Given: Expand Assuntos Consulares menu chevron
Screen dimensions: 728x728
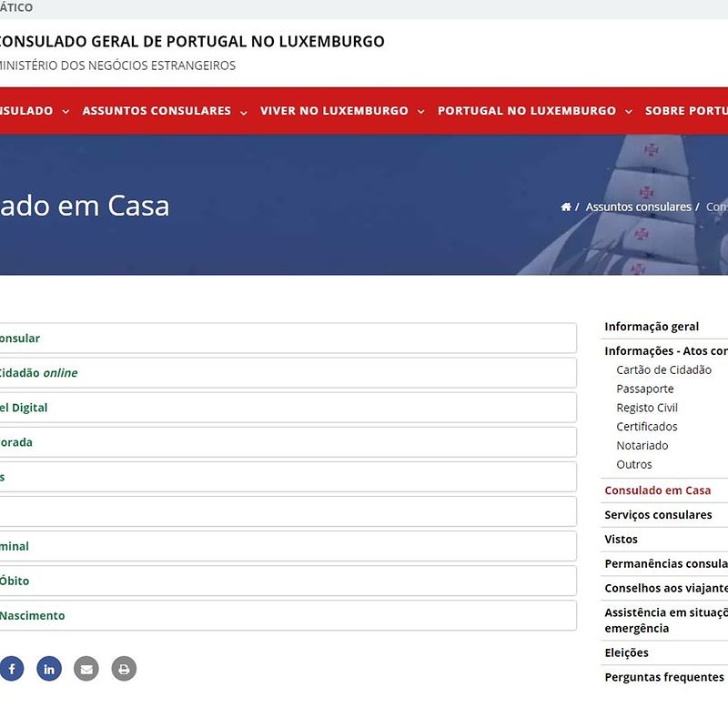Looking at the screenshot, I should point(244,112).
